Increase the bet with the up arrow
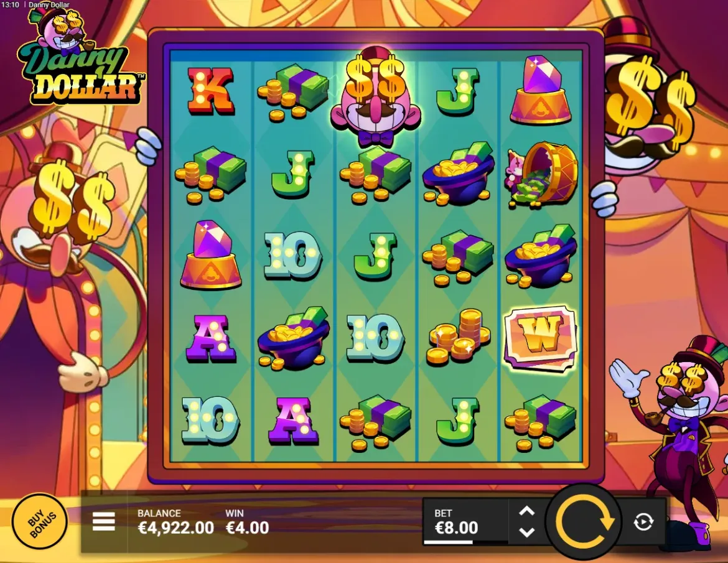 pos(526,511)
